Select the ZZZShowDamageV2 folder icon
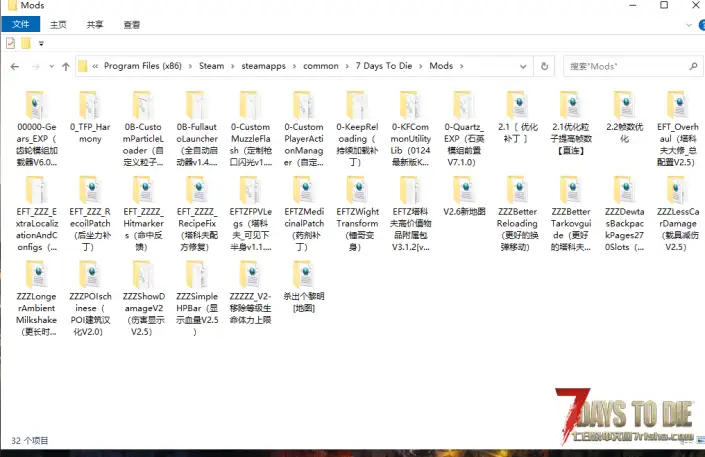The width and height of the screenshot is (705, 457). click(143, 274)
